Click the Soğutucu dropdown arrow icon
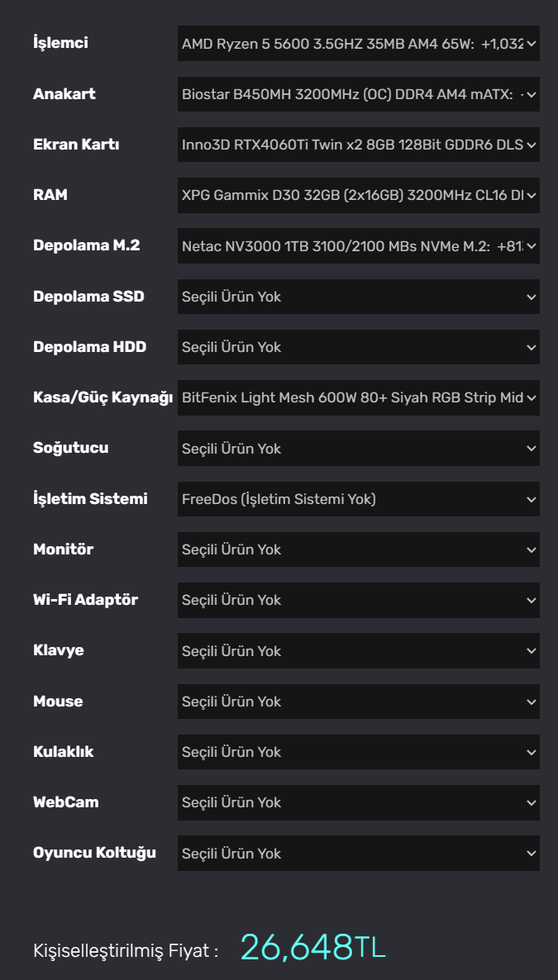 (x=532, y=449)
